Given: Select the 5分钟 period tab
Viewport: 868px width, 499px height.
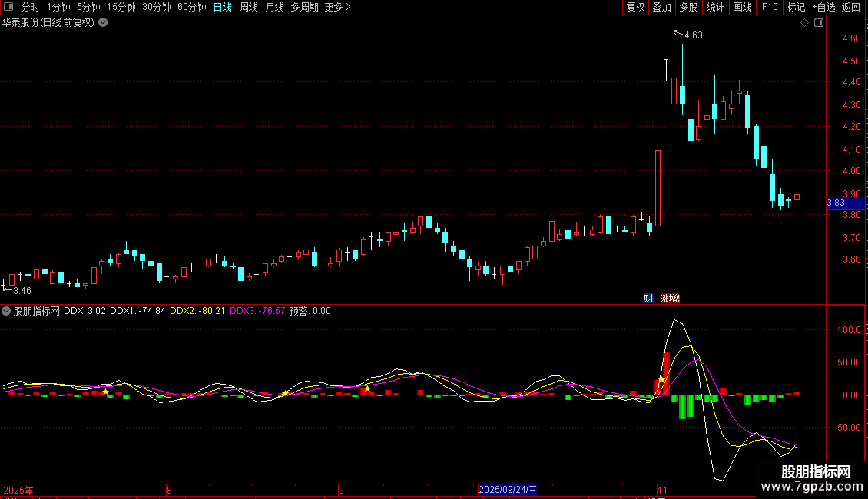Looking at the screenshot, I should click(x=88, y=7).
